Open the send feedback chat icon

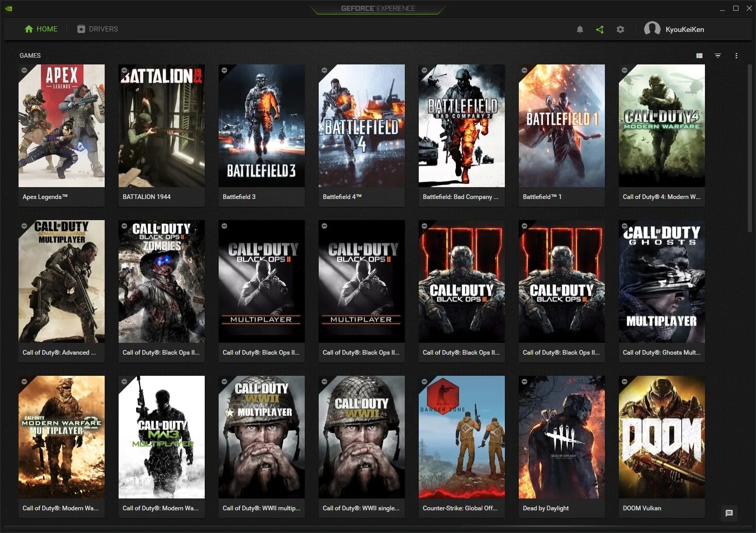pyautogui.click(x=729, y=513)
